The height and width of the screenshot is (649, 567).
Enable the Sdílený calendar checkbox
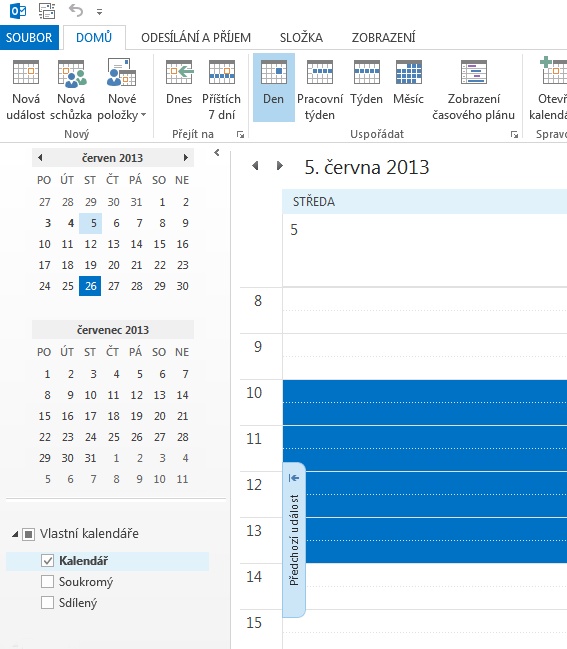pyautogui.click(x=48, y=602)
